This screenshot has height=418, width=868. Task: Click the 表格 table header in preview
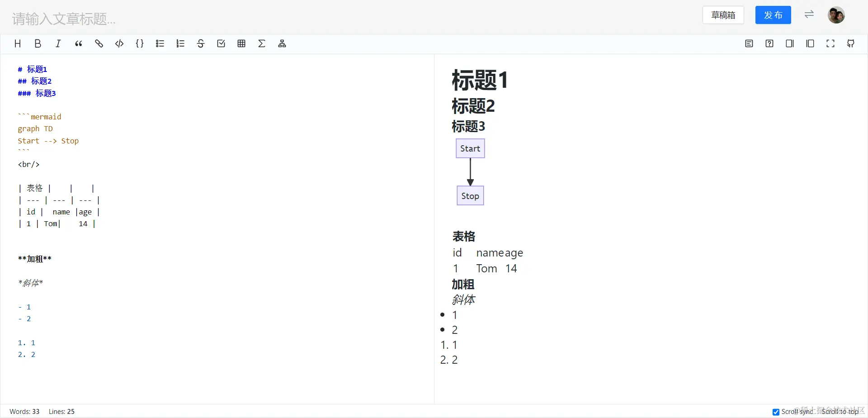pyautogui.click(x=464, y=237)
